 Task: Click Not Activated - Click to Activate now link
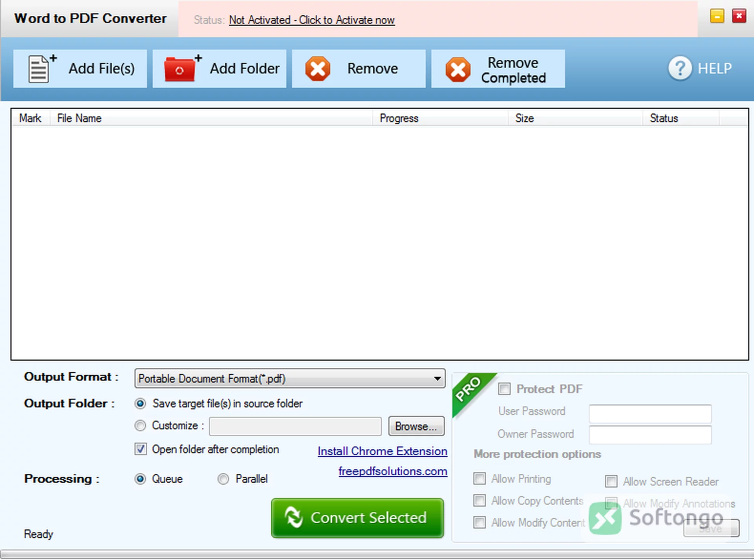click(x=312, y=20)
